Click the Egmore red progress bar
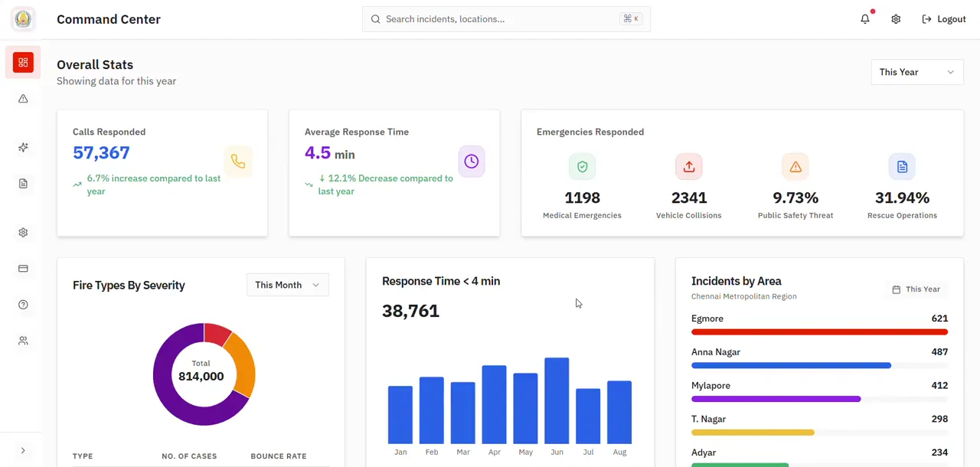The image size is (980, 467). pyautogui.click(x=819, y=332)
